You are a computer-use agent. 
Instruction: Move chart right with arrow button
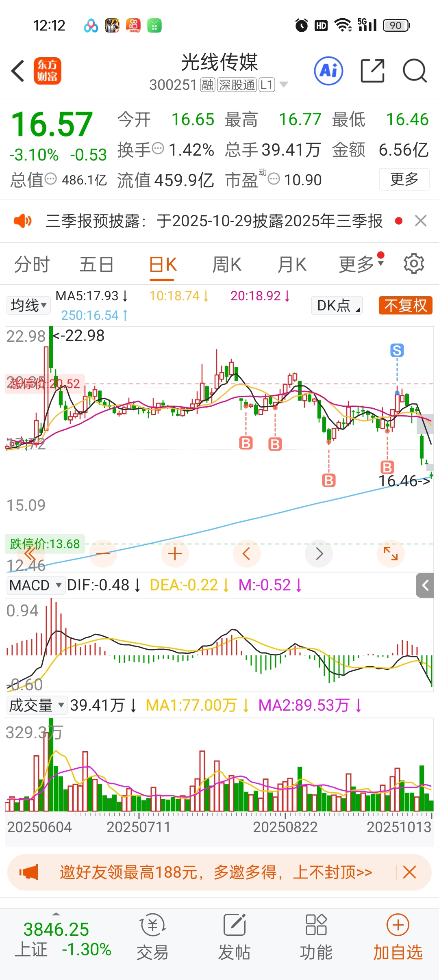pos(319,553)
